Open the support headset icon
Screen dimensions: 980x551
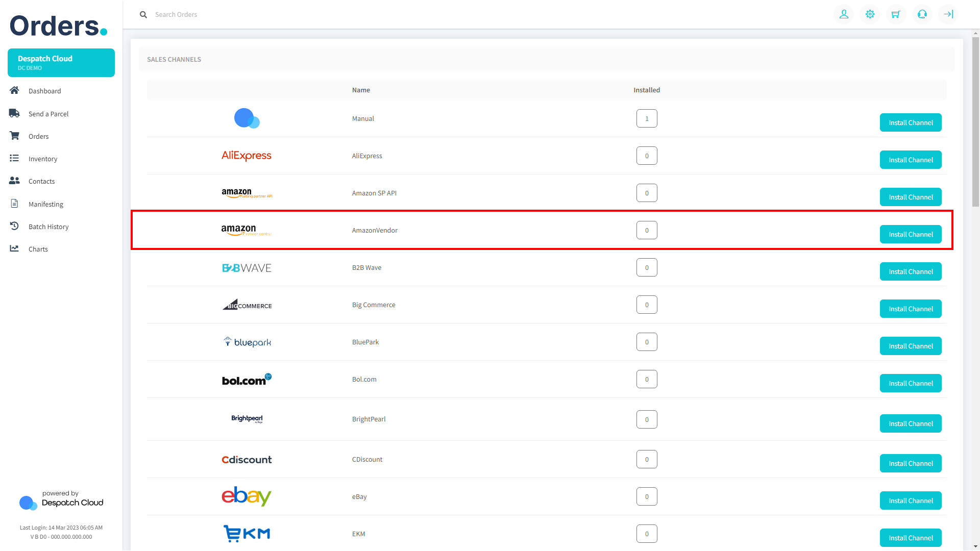(922, 14)
